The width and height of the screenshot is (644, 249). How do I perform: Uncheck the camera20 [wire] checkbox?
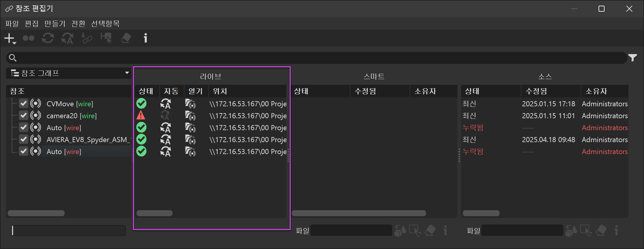point(23,116)
